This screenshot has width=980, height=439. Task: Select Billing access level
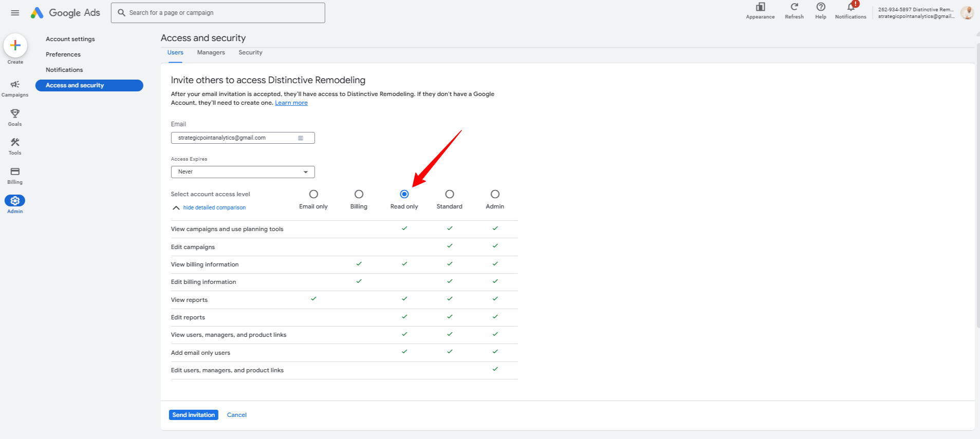(359, 194)
